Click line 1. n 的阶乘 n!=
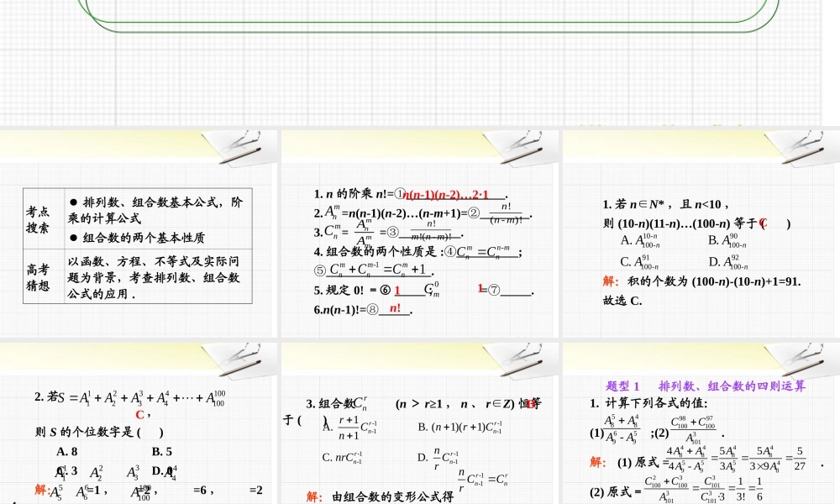Image resolution: width=840 pixels, height=504 pixels. (411, 194)
